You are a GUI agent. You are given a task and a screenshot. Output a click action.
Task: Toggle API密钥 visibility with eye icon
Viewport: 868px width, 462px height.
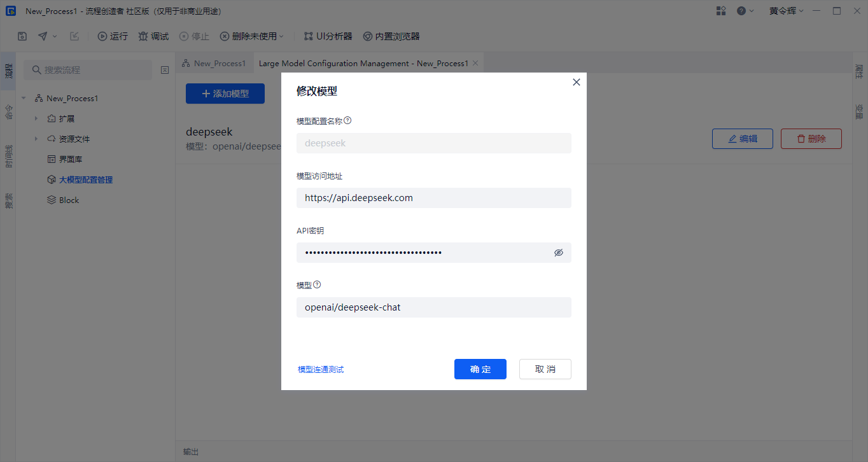tap(559, 253)
